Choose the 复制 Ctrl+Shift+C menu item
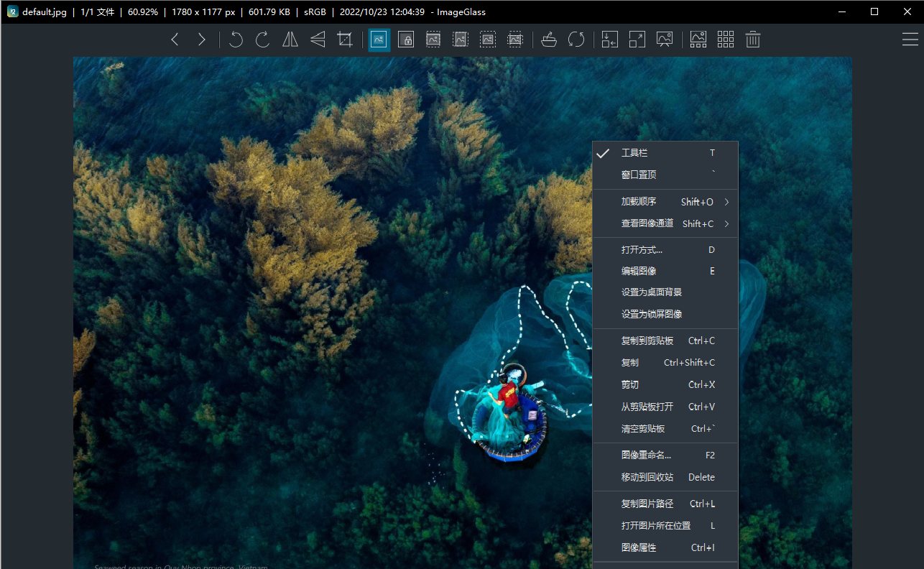Screen dimensions: 924x569 [665, 363]
